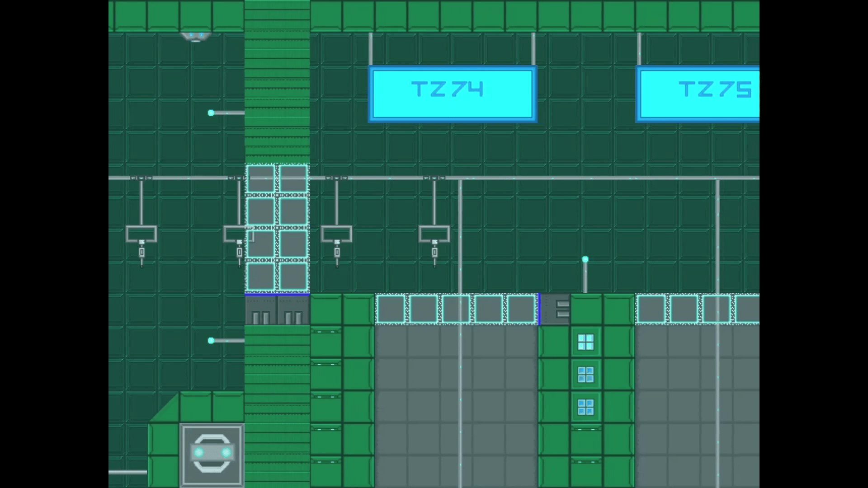Click the middle blue window tile
The height and width of the screenshot is (488, 868).
click(x=586, y=375)
